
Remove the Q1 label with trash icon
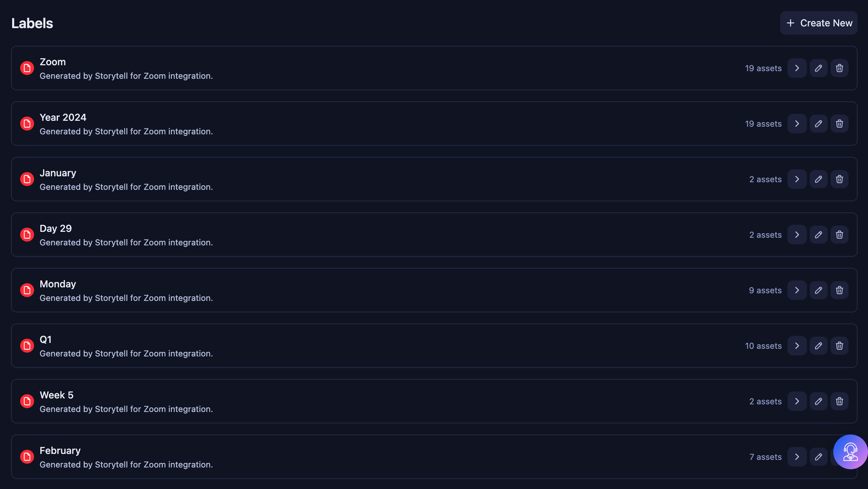[839, 346]
